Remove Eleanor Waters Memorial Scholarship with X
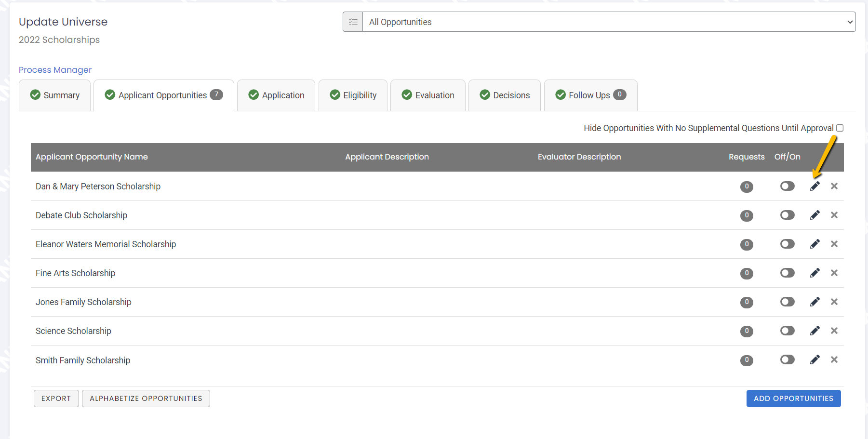 (x=834, y=244)
